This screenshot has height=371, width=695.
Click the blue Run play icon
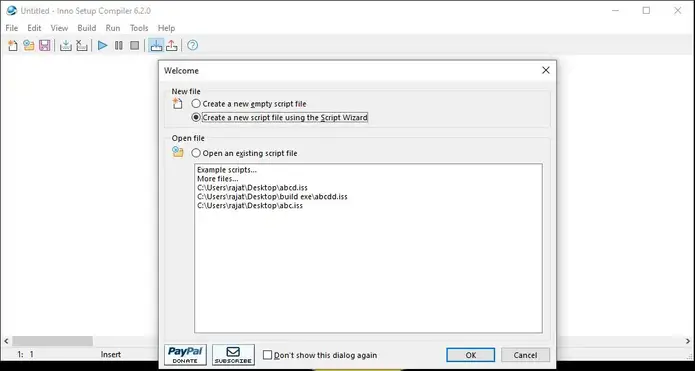pyautogui.click(x=103, y=45)
